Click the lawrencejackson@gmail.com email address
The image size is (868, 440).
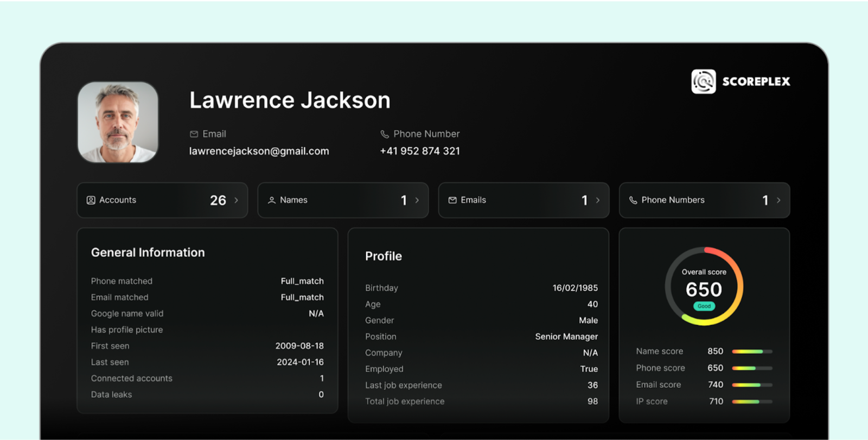(259, 151)
